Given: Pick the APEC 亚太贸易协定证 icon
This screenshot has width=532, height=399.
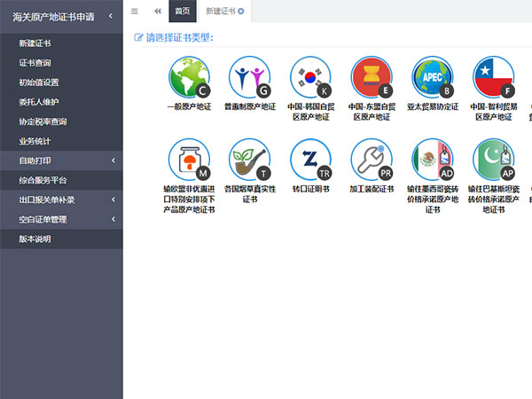Looking at the screenshot, I should (433, 77).
